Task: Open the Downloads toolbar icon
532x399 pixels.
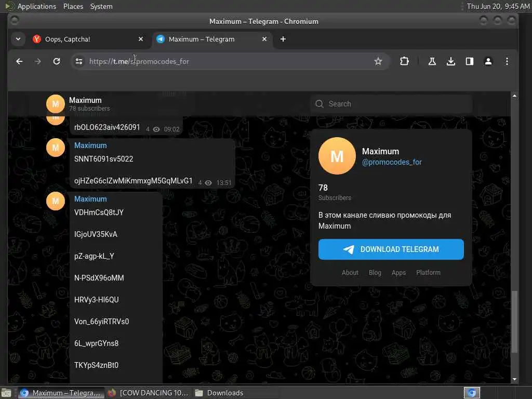Action: 450,61
